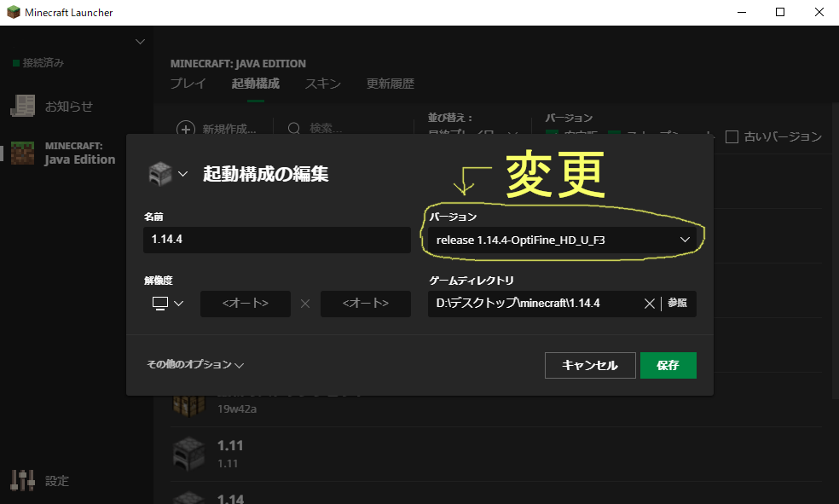This screenshot has height=504, width=839.
Task: Click the search magnifier icon
Action: 293,129
